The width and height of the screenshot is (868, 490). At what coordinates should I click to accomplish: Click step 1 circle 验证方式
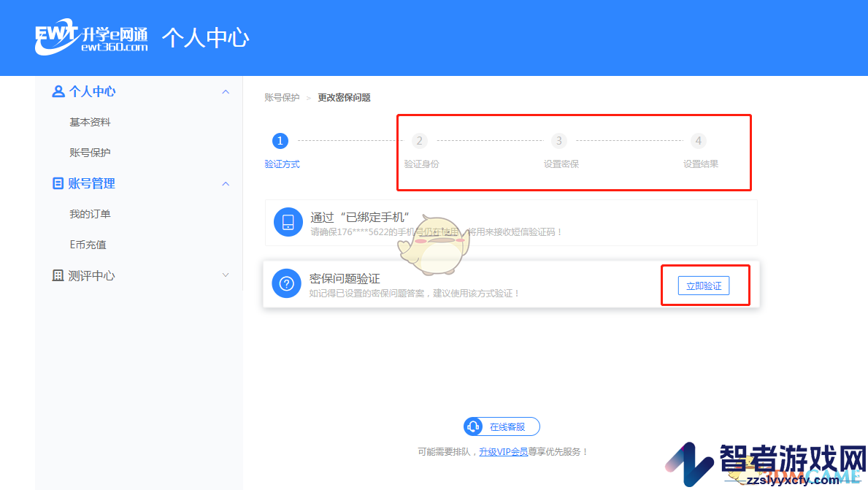[280, 141]
